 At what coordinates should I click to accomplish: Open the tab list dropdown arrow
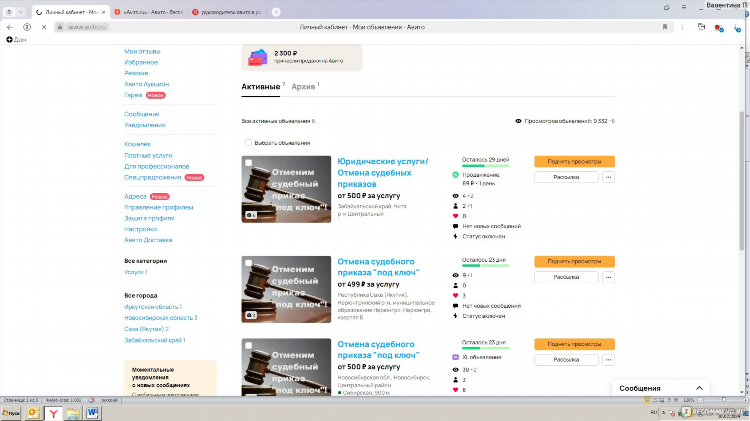[x=21, y=12]
